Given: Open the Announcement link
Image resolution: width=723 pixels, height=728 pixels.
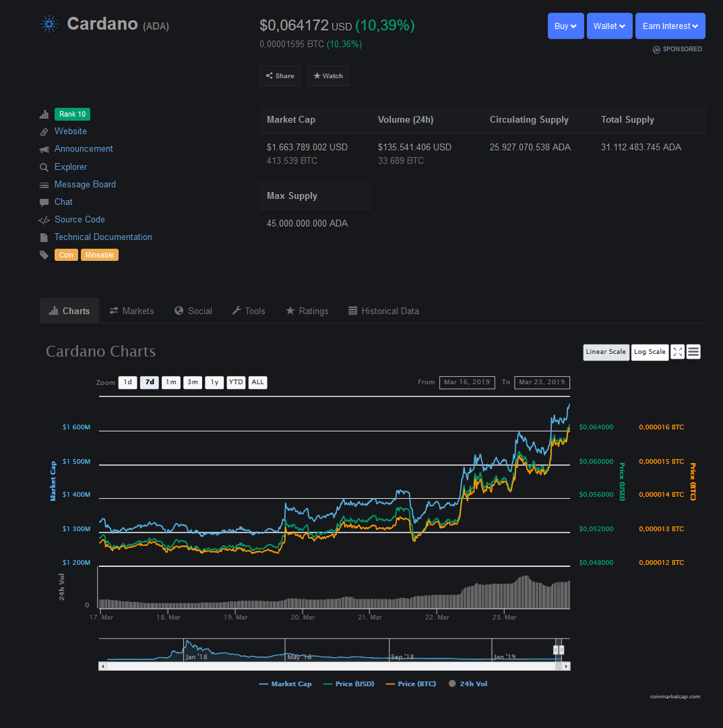Looking at the screenshot, I should point(84,149).
